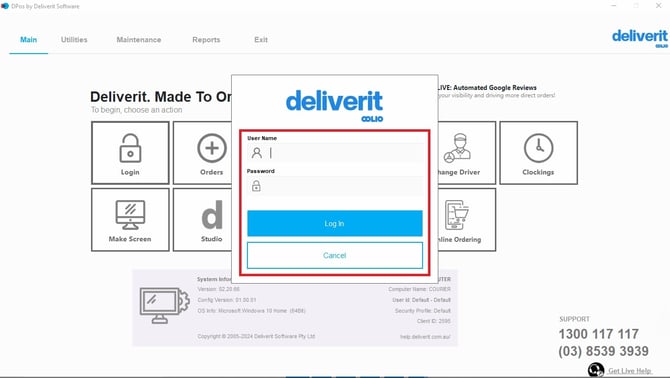The width and height of the screenshot is (670, 378).
Task: Close the DPos window
Action: pos(658,6)
